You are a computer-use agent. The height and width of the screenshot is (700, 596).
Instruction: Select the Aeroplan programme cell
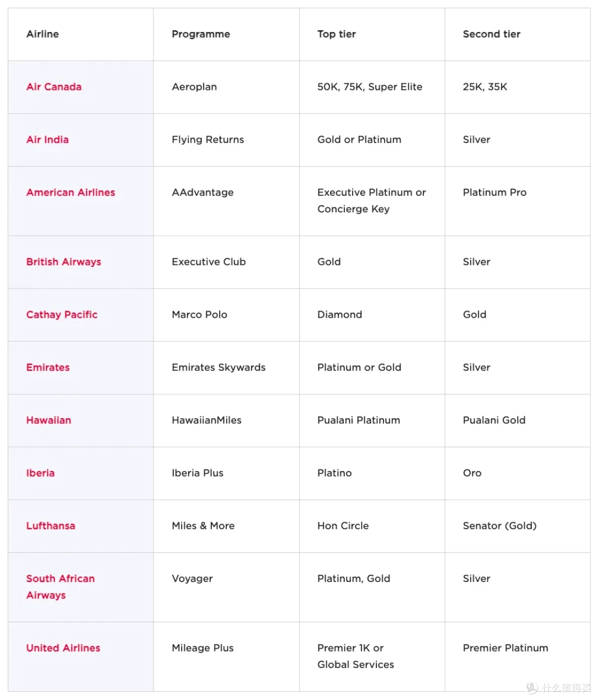click(194, 87)
